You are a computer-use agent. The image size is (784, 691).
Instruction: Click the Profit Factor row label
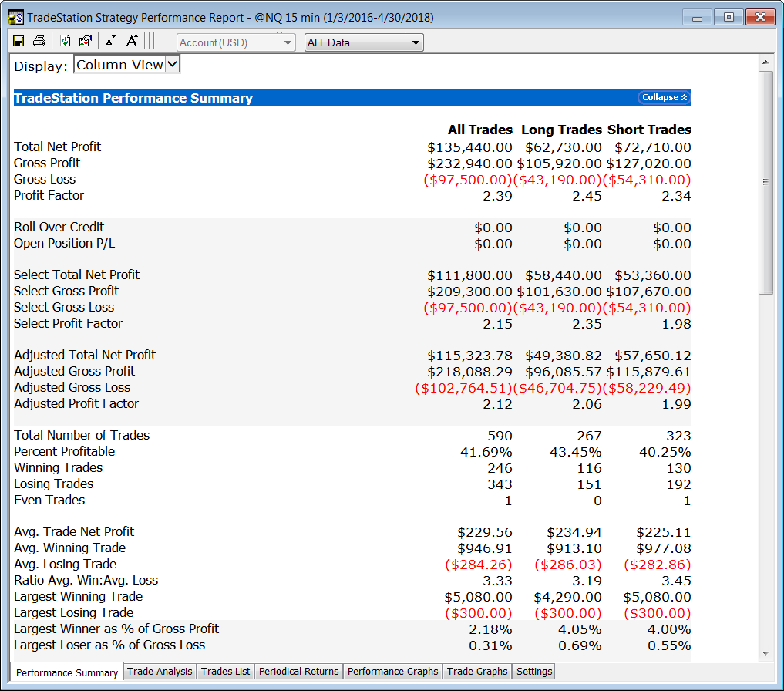[49, 196]
